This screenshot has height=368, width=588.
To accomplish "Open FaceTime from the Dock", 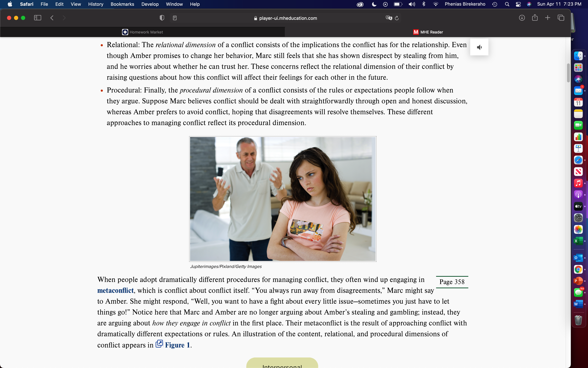I will click(x=578, y=125).
